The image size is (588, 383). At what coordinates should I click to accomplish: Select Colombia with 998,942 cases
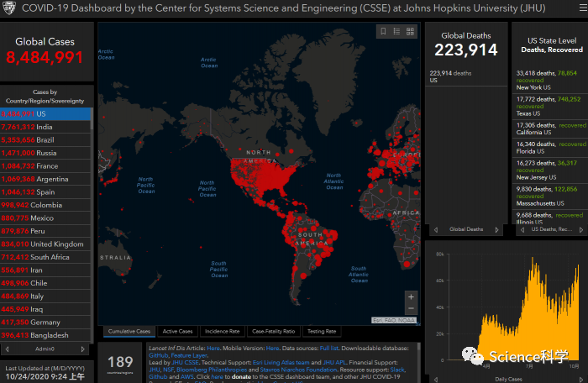click(x=45, y=205)
